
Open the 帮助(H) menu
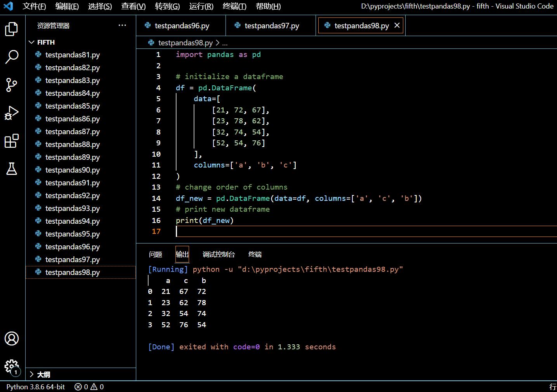coord(268,6)
